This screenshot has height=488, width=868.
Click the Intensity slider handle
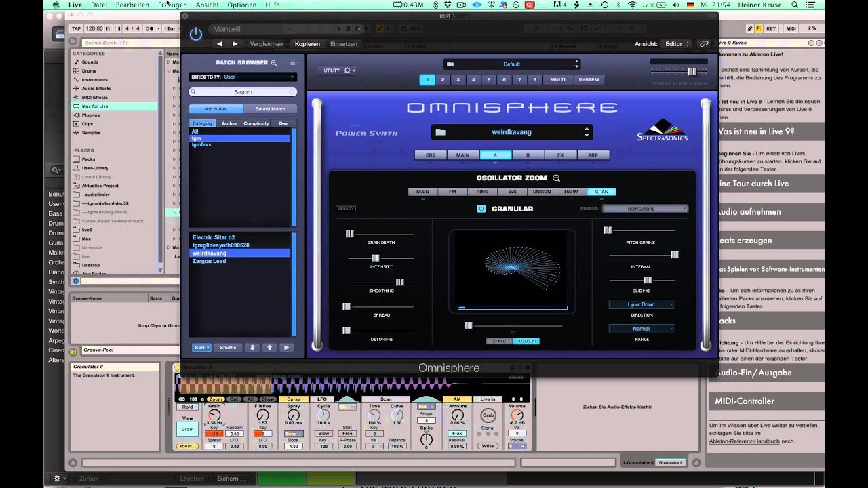tap(375, 258)
